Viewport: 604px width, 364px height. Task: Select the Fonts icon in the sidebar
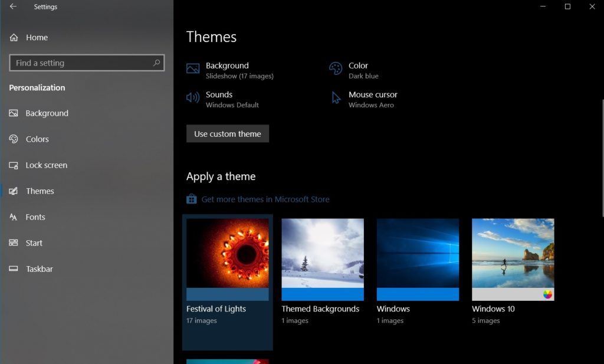13,217
